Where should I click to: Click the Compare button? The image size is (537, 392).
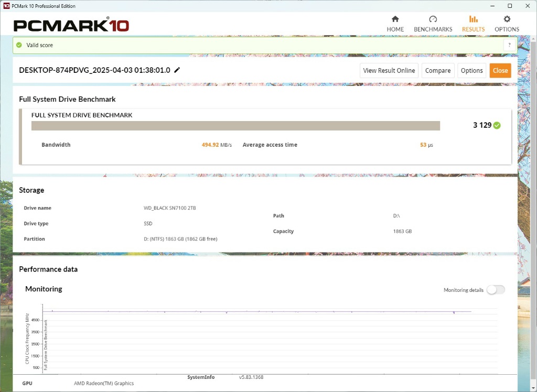click(x=438, y=71)
